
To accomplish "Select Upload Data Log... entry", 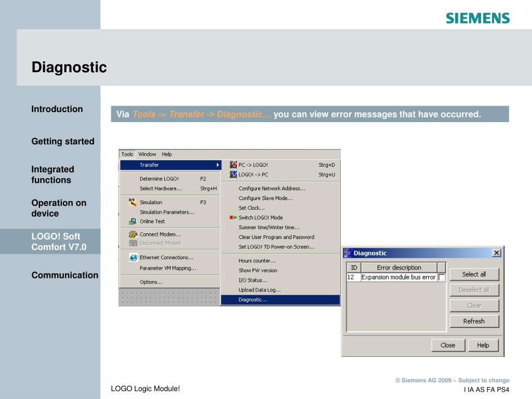I will click(281, 290).
